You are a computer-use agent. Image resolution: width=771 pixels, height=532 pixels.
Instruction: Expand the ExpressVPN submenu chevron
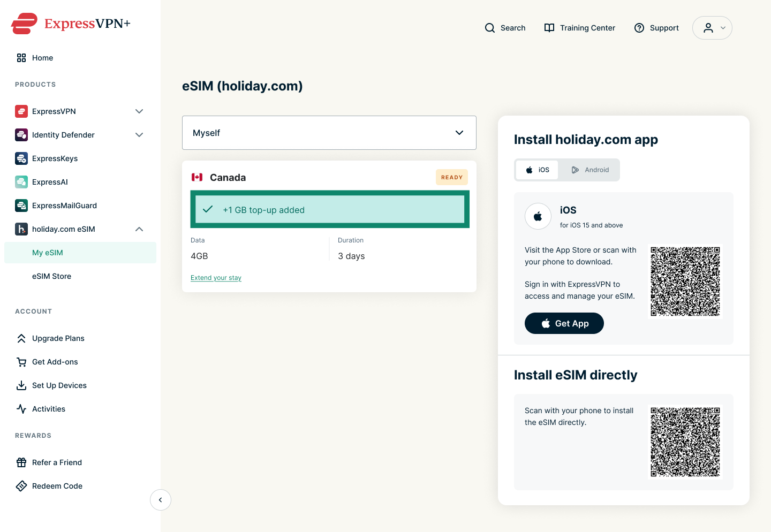point(139,111)
